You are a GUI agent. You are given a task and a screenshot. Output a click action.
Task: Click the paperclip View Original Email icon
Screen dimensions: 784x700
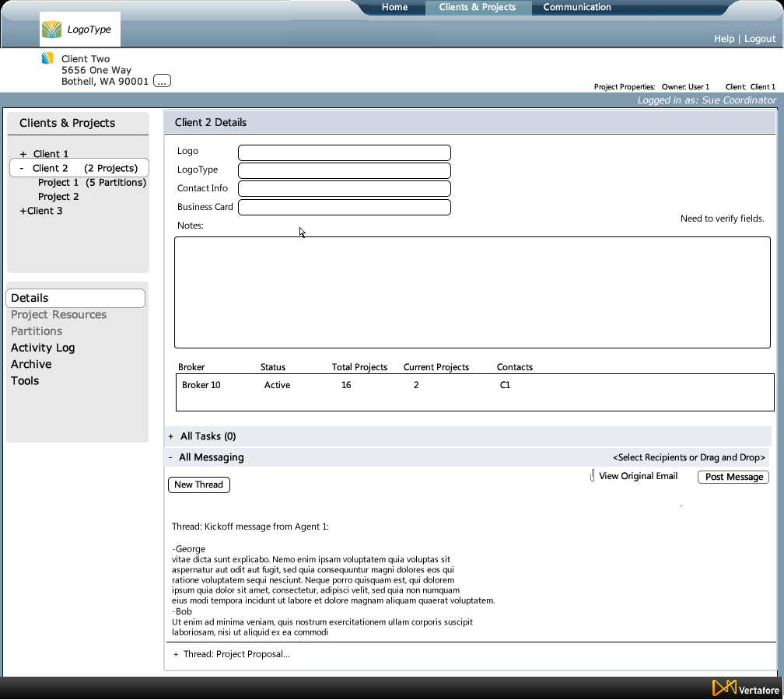592,476
